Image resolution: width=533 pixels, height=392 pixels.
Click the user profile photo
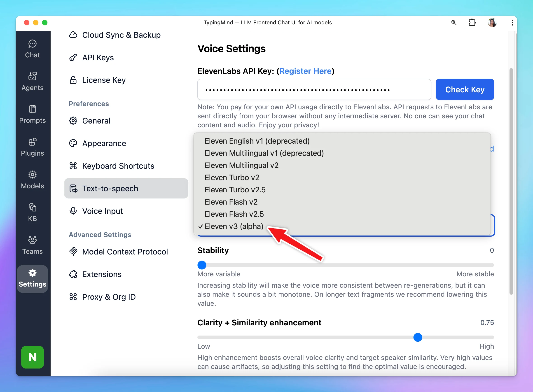point(492,23)
